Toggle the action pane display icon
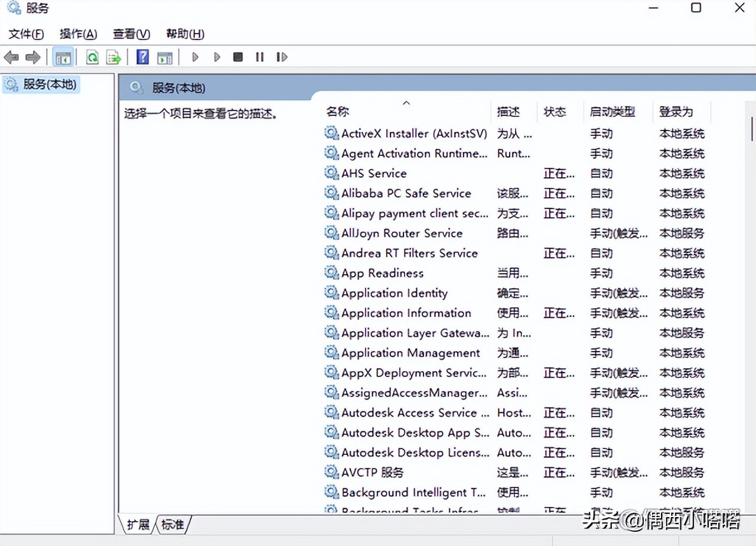Screen dimensions: 756x546 [x=164, y=57]
